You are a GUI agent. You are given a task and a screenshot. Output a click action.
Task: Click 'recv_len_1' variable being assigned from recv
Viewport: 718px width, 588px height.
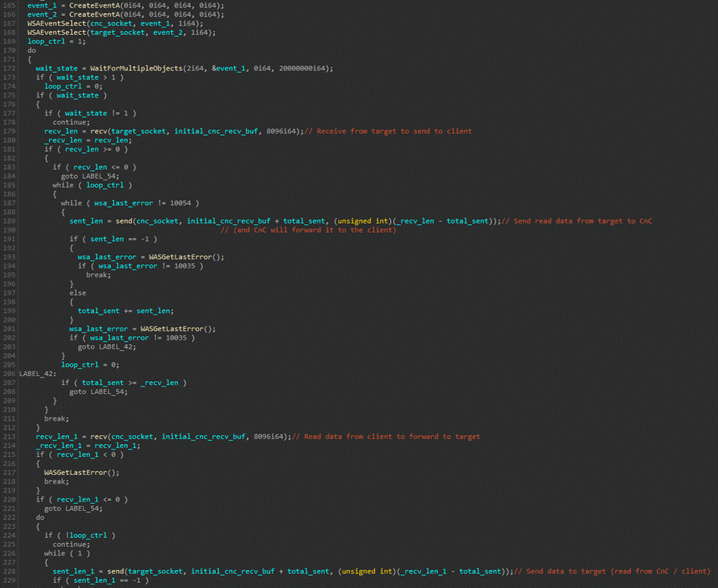(x=57, y=436)
